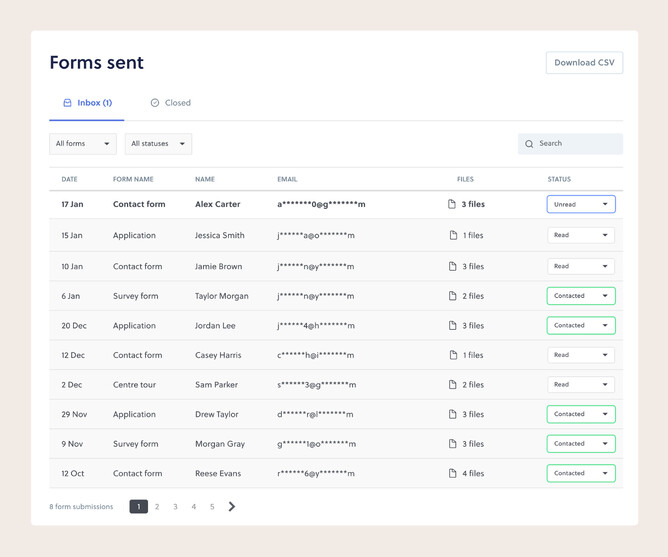This screenshot has width=668, height=557.
Task: Go to page 3 in pagination
Action: pos(175,507)
